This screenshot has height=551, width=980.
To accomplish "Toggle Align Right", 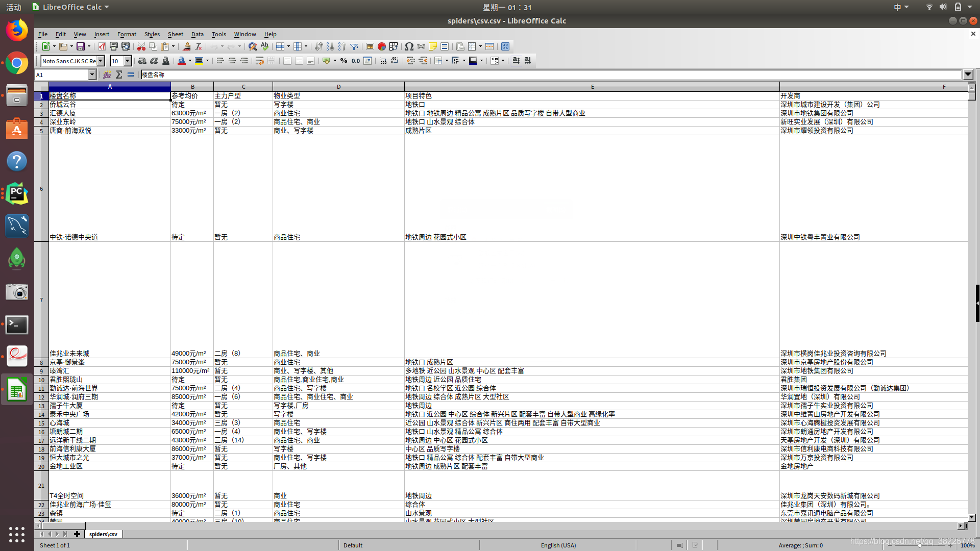I will (244, 61).
